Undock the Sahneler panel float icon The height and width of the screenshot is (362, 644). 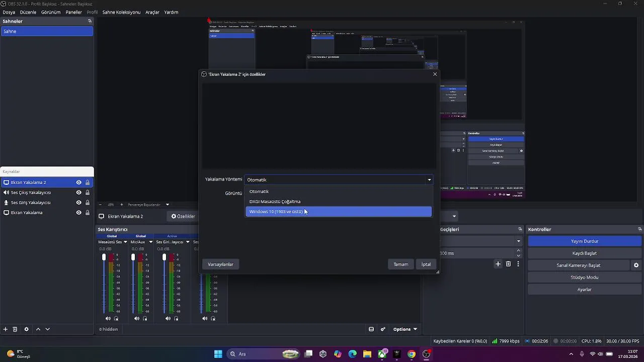[90, 21]
